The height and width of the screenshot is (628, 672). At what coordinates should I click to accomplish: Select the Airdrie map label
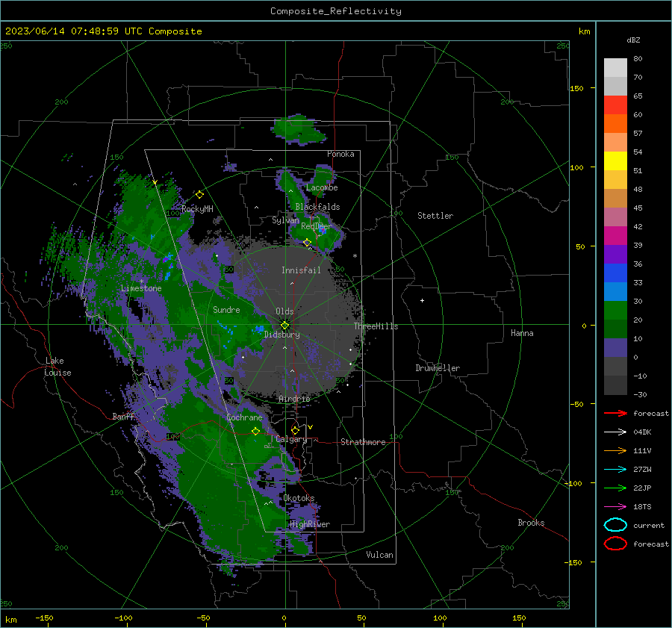(294, 399)
